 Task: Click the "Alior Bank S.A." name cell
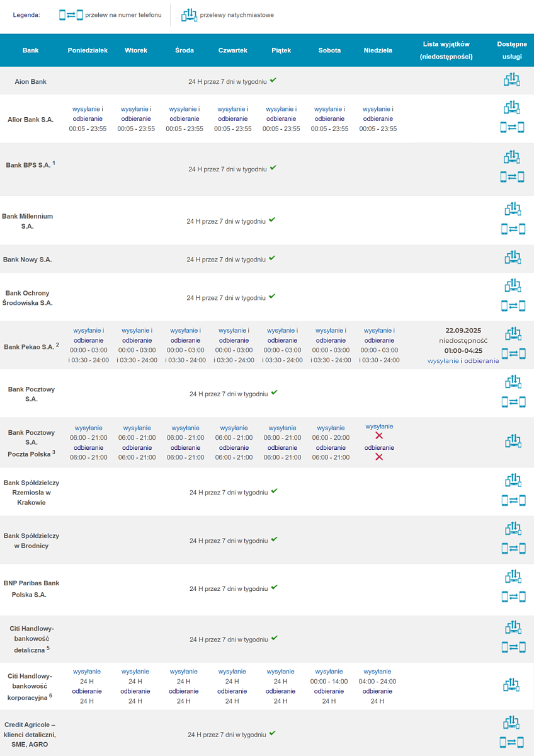coord(30,119)
